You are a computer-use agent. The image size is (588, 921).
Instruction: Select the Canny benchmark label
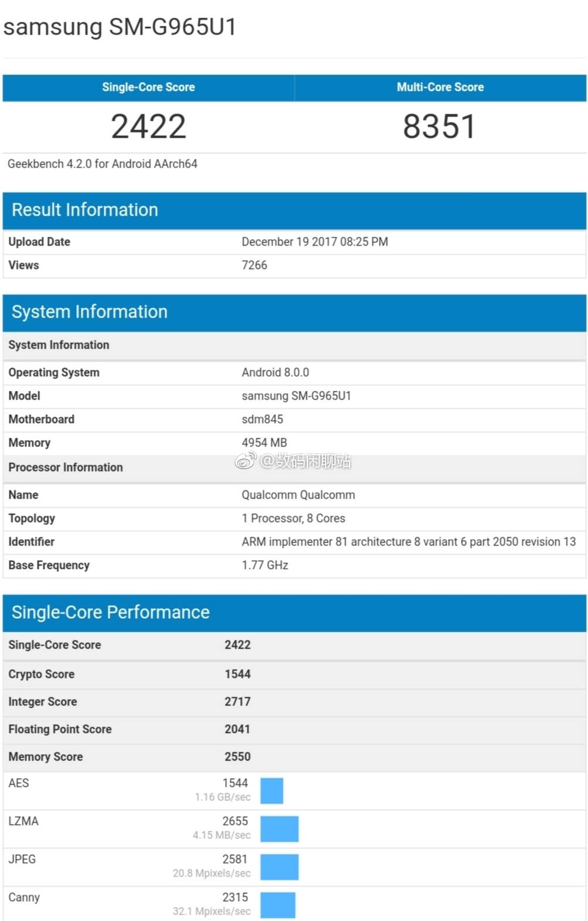coord(24,898)
